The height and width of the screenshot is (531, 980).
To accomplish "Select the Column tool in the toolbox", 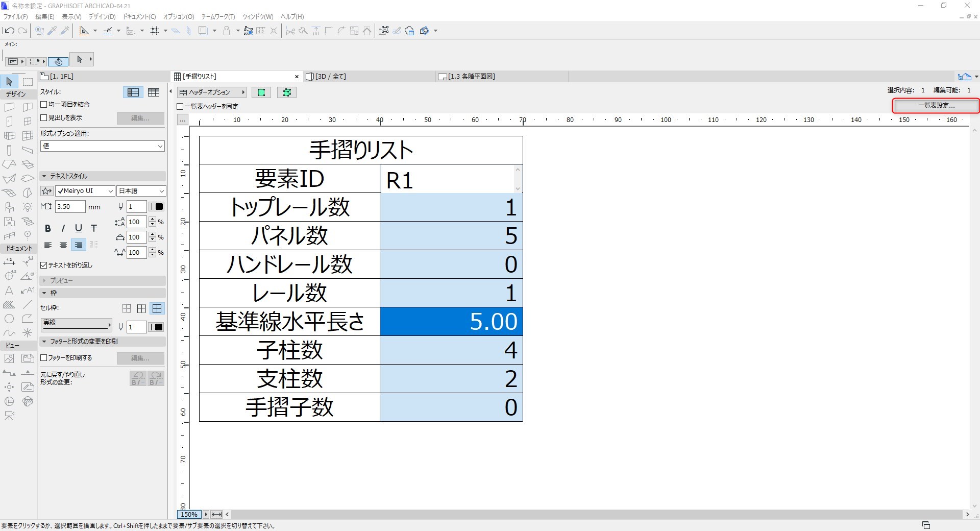I will [x=9, y=150].
